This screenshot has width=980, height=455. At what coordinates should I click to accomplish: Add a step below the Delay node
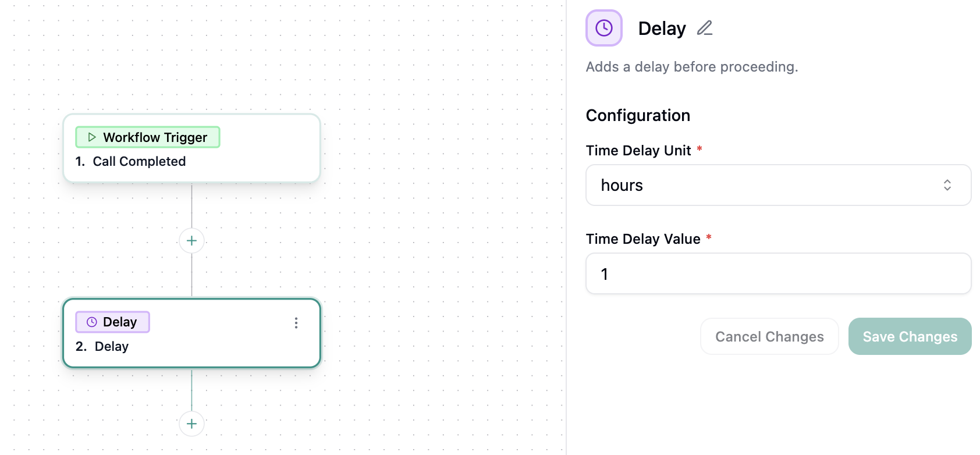[191, 424]
